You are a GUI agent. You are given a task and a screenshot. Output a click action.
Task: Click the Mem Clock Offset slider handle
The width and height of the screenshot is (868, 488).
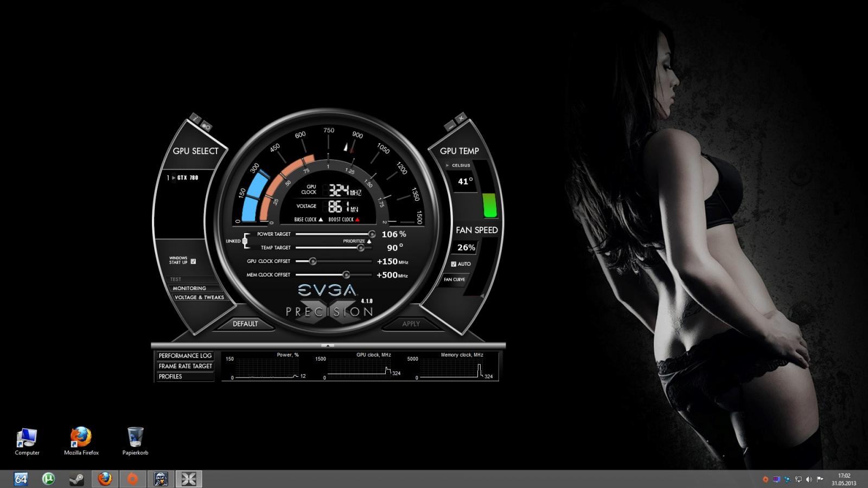[346, 275]
